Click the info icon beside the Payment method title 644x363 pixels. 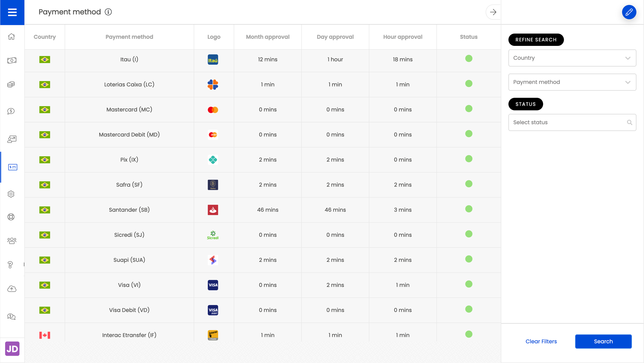[x=108, y=12]
